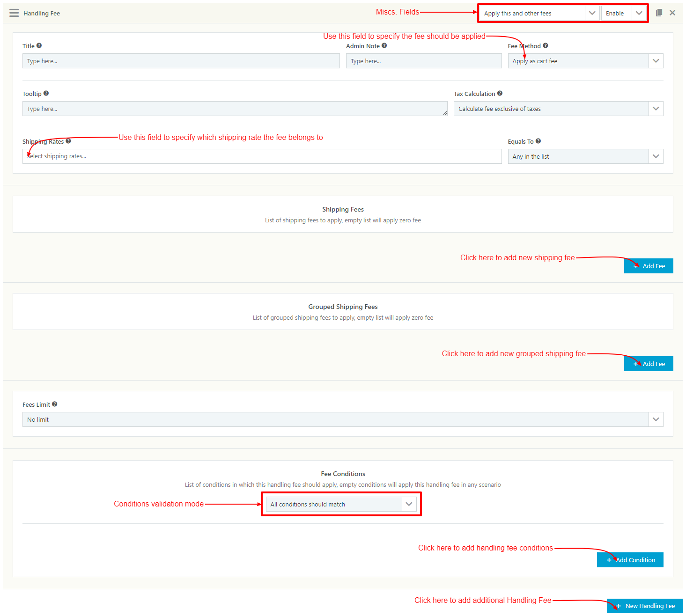Show the Fees Limit help icon

pos(55,404)
